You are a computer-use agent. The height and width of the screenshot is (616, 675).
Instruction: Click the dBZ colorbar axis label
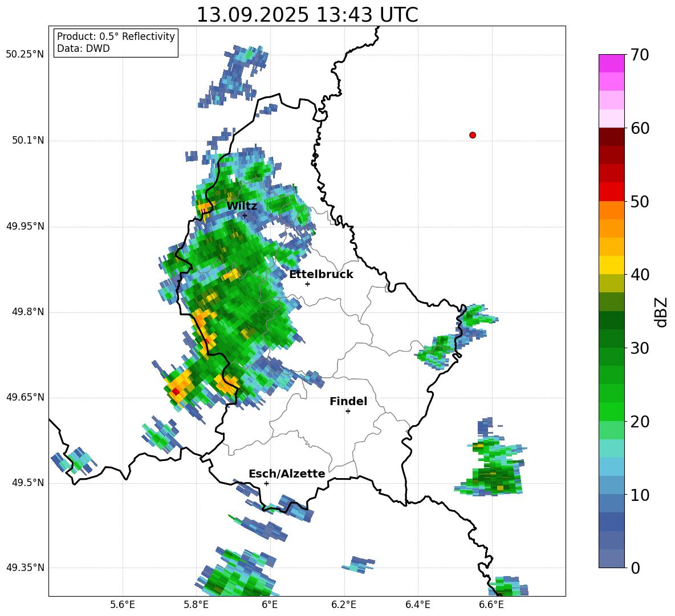(662, 312)
